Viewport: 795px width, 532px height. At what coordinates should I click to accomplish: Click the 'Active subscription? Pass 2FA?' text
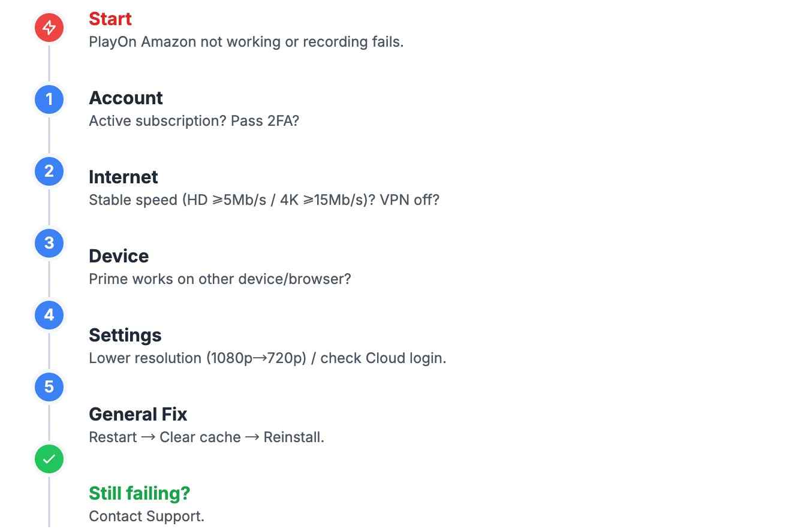[x=194, y=121]
